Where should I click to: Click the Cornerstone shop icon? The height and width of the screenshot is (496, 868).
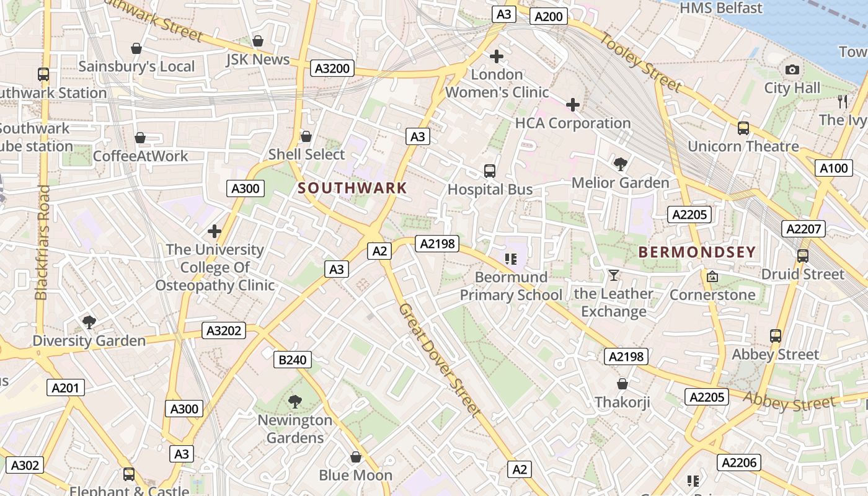coord(712,277)
